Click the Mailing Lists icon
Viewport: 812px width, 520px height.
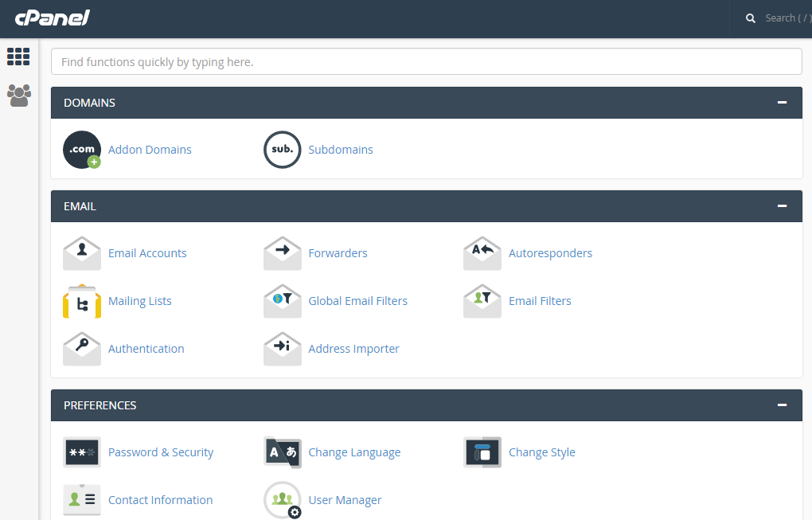click(82, 301)
